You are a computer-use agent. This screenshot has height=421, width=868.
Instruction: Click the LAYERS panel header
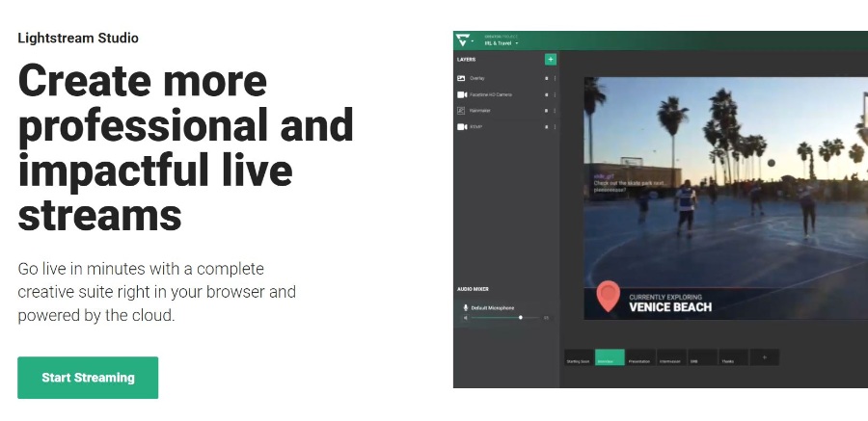(x=466, y=59)
